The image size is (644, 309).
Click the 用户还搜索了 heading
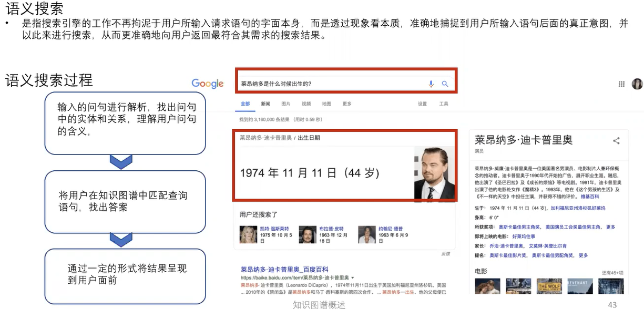tap(258, 214)
